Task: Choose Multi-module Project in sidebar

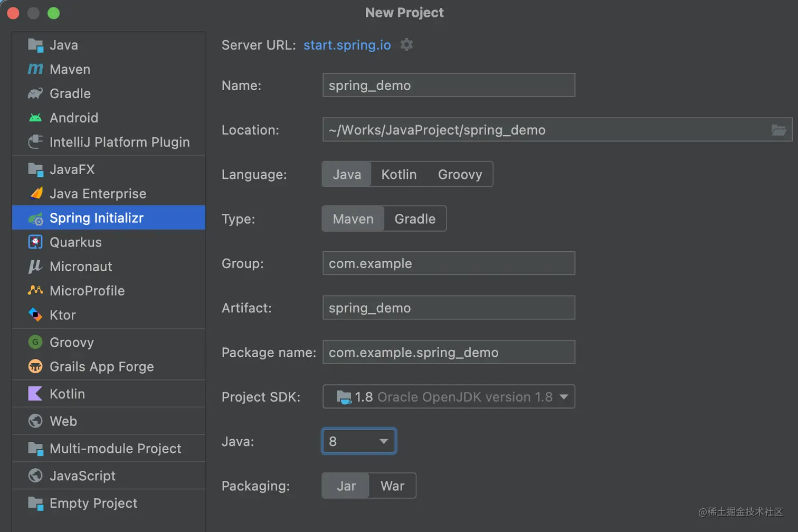Action: [x=115, y=449]
